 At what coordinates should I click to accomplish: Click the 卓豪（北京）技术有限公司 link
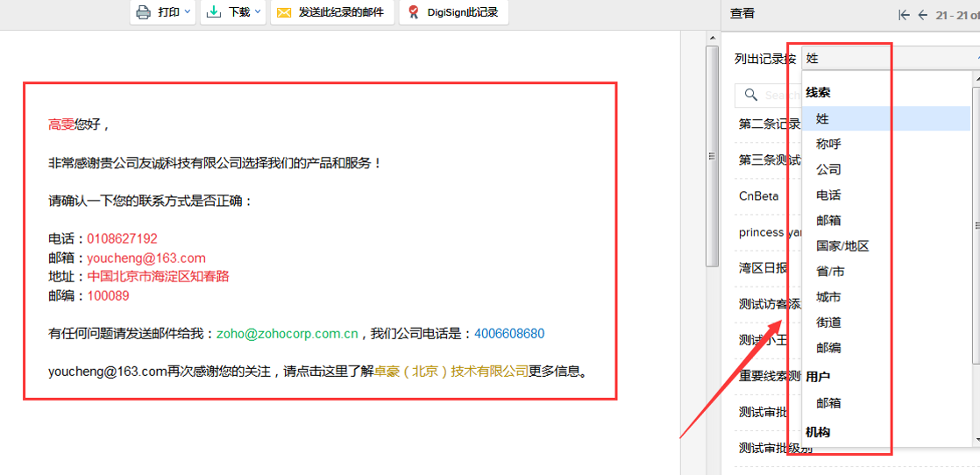click(451, 372)
